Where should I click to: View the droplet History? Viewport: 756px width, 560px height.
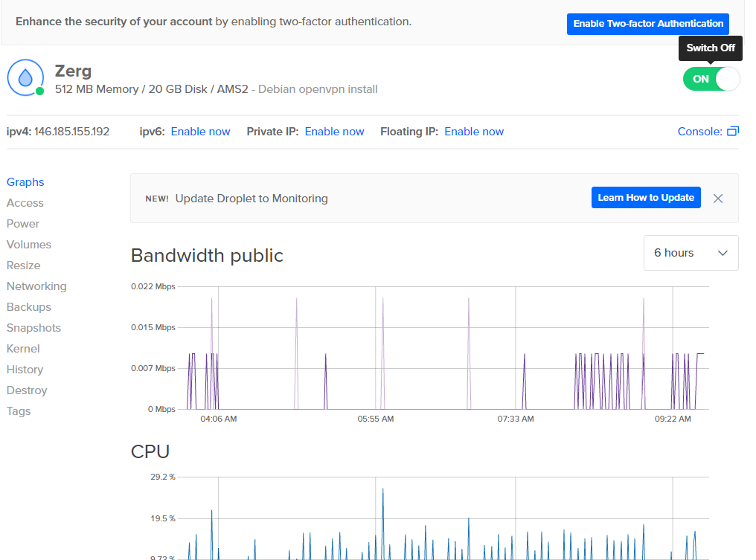click(25, 370)
